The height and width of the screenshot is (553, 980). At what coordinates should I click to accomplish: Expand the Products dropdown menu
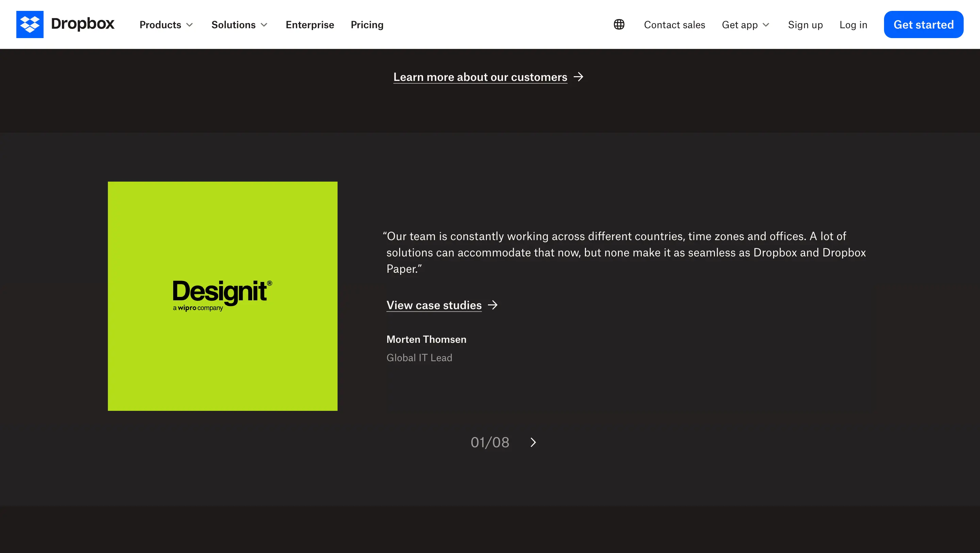pyautogui.click(x=166, y=25)
